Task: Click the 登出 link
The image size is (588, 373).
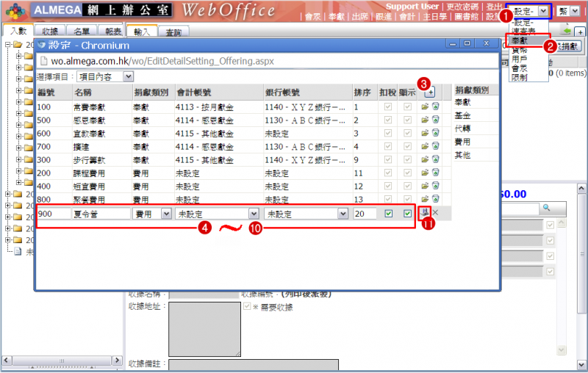Action: [x=494, y=7]
